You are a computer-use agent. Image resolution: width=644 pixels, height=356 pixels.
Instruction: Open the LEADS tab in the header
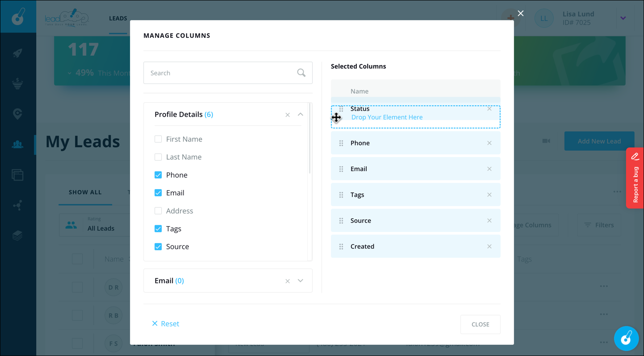118,18
